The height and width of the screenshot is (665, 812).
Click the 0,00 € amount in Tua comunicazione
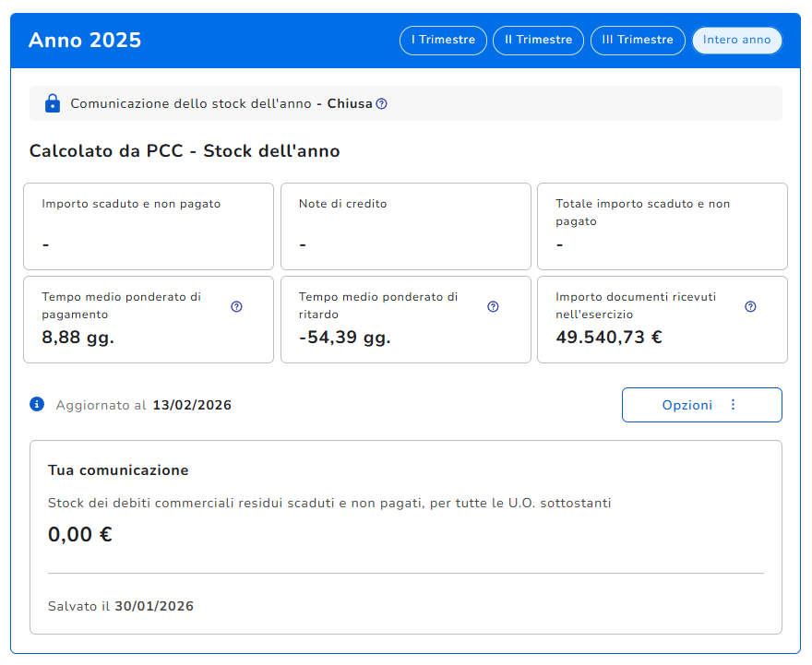80,535
